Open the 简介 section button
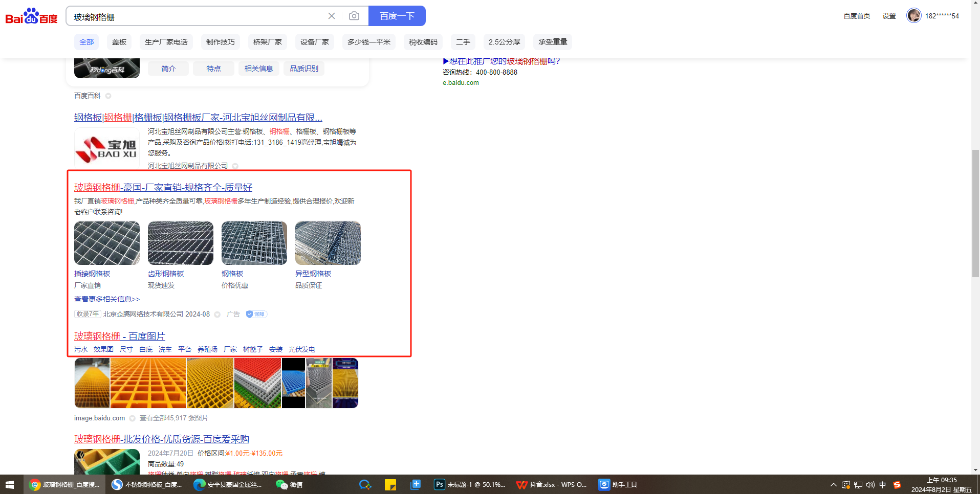This screenshot has height=494, width=980. (x=168, y=69)
